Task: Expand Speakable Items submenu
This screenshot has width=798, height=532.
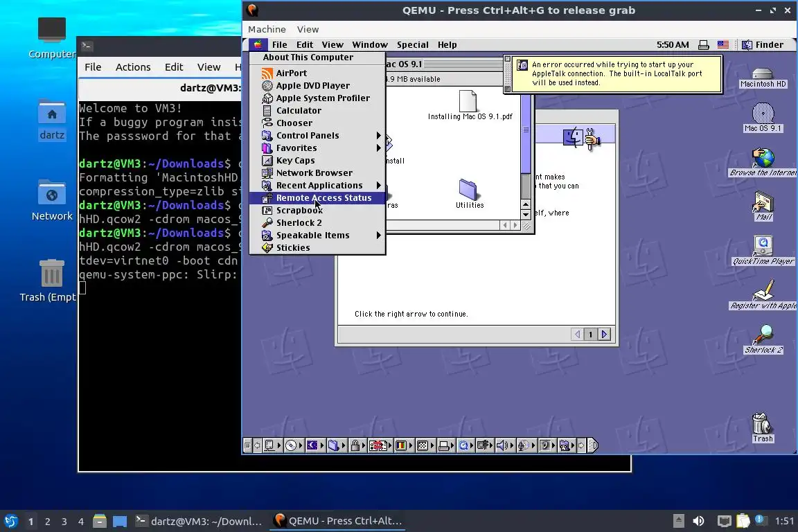Action: point(317,236)
